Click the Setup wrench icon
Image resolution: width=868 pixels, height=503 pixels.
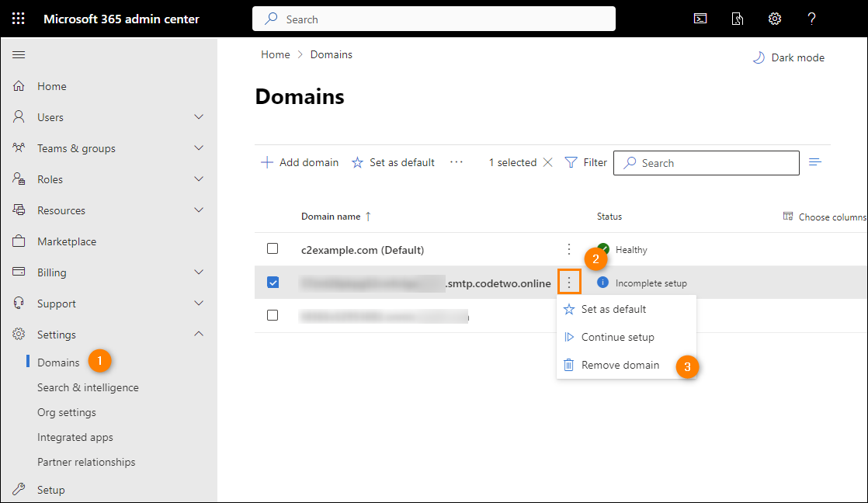19,489
